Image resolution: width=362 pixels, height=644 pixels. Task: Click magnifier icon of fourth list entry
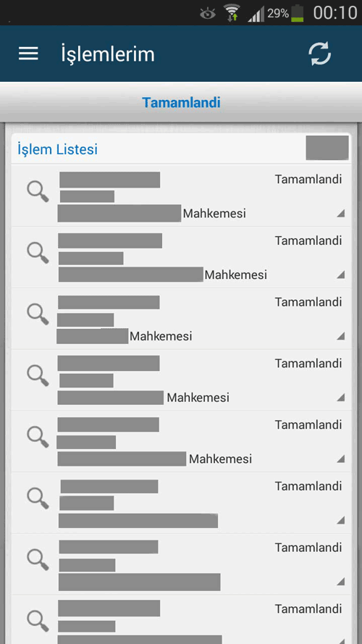[x=38, y=376]
